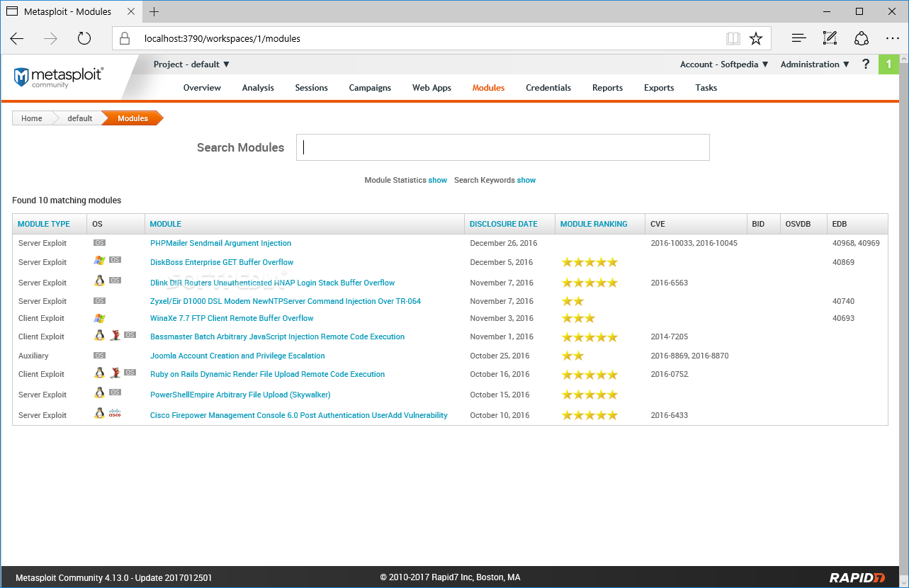The image size is (909, 588).
Task: Click the Metasploit Community logo
Action: pyautogui.click(x=59, y=77)
